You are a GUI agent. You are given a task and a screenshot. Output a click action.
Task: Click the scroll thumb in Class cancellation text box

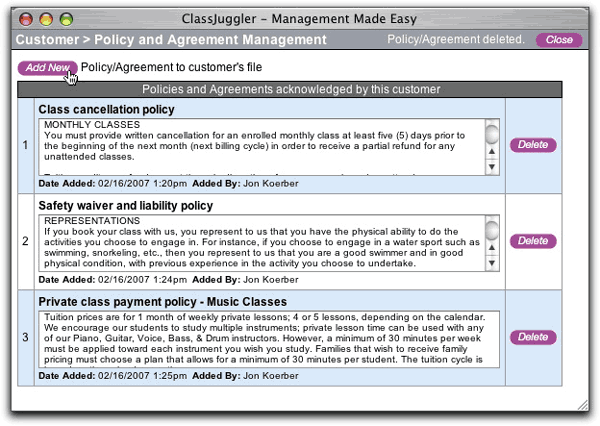point(492,134)
